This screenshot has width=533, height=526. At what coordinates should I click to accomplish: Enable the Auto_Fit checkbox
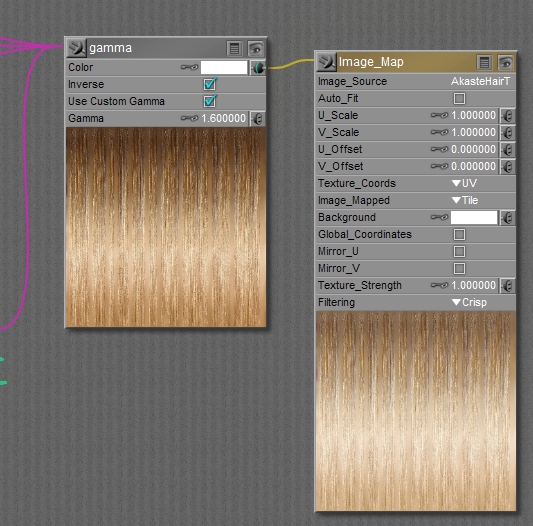tap(459, 99)
